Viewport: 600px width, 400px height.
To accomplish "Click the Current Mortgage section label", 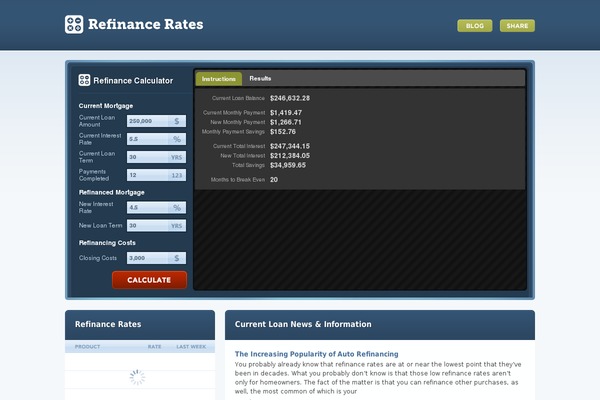I will [x=106, y=106].
